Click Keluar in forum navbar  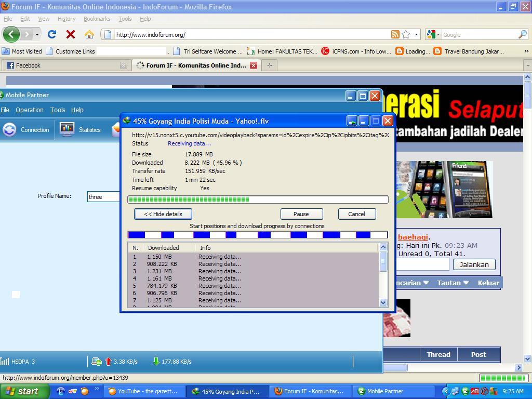coord(488,283)
